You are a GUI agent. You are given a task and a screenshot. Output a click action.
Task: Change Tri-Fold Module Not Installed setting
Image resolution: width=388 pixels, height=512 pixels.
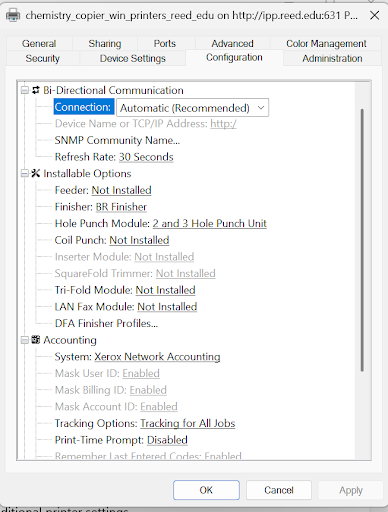(165, 290)
